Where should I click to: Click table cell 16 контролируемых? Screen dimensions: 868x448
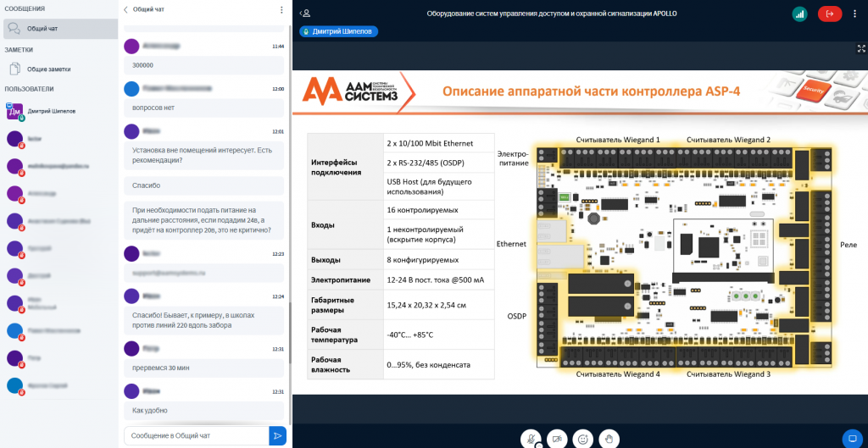pyautogui.click(x=439, y=210)
